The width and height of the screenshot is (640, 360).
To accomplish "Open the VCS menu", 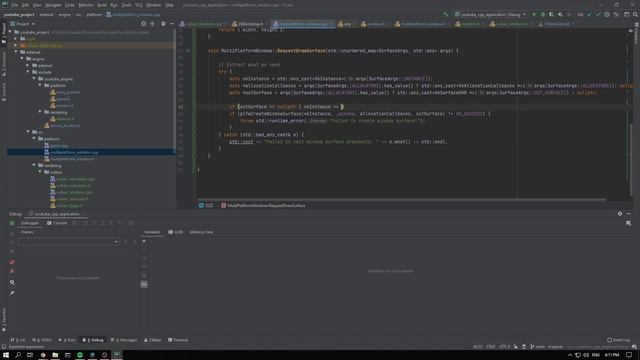I will click(x=139, y=5).
